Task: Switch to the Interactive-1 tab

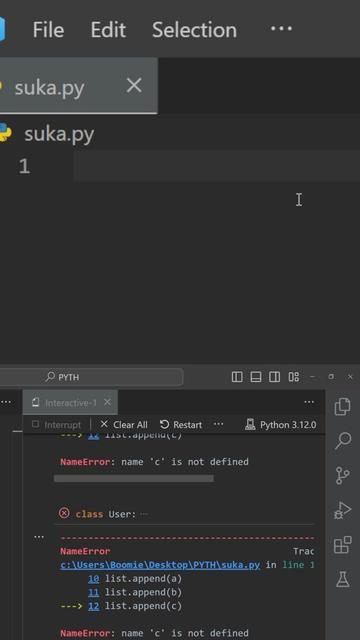Action: [x=71, y=403]
